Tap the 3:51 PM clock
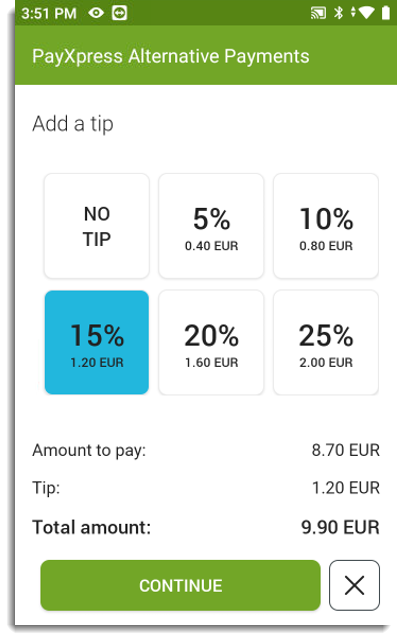This screenshot has width=397, height=640. pyautogui.click(x=49, y=13)
